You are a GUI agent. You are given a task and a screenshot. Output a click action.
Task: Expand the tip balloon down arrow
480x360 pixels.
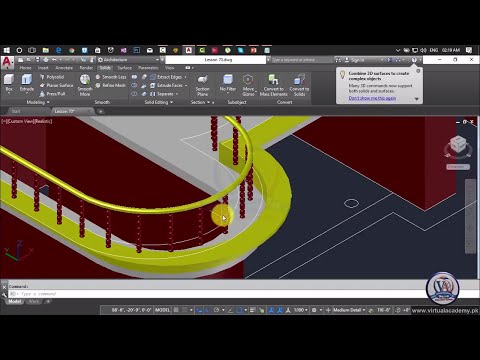click(416, 99)
